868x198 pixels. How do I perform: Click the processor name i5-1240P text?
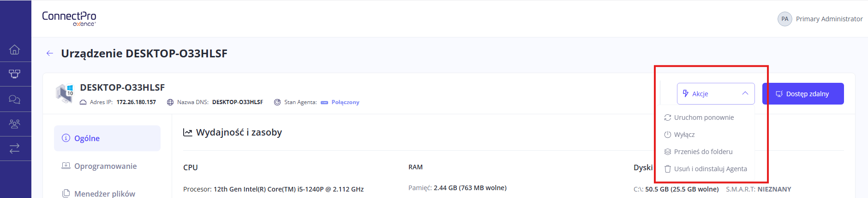tap(289, 189)
